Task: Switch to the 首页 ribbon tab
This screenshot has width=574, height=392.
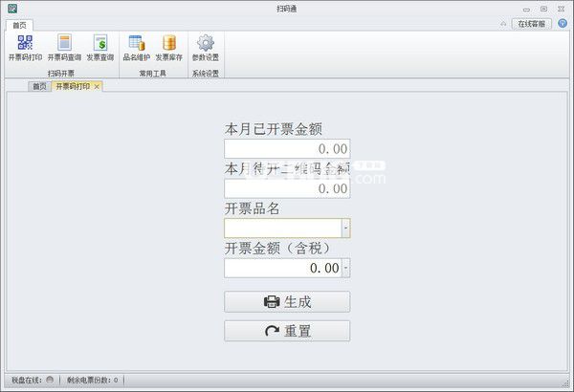Action: [19, 25]
